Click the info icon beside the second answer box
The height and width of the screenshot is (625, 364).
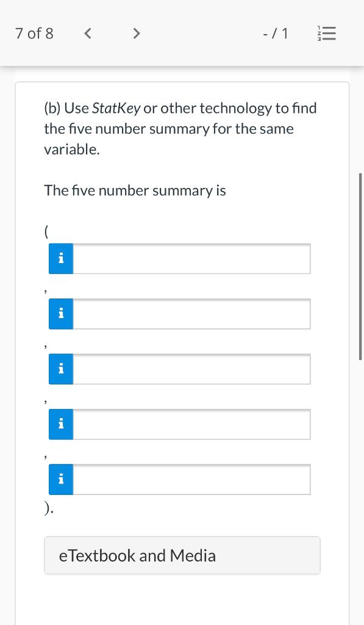click(60, 313)
